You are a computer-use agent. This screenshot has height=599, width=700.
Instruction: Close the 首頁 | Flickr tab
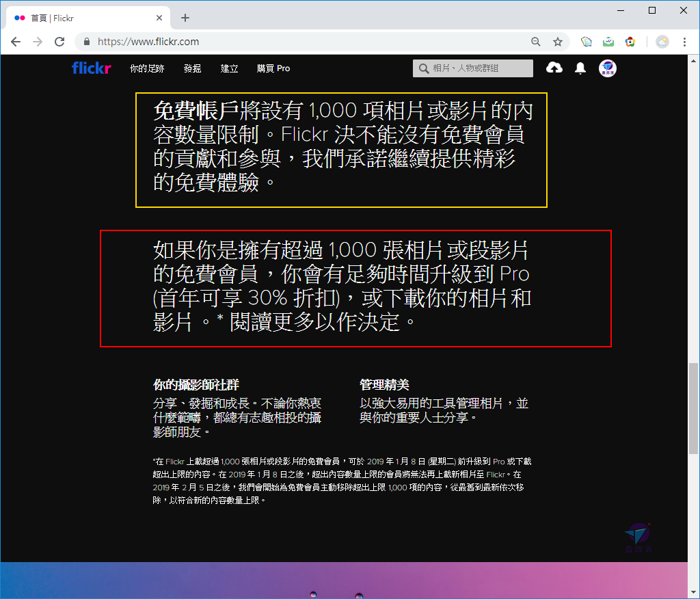coord(159,18)
